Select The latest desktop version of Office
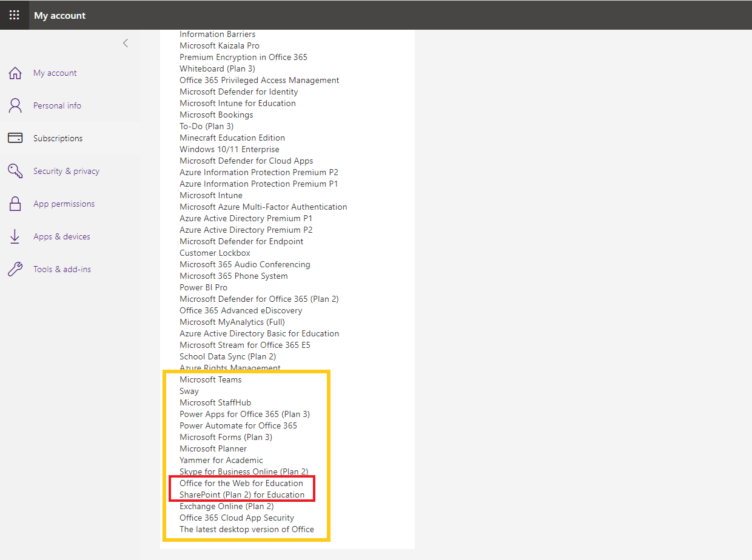The height and width of the screenshot is (560, 752). tap(247, 529)
